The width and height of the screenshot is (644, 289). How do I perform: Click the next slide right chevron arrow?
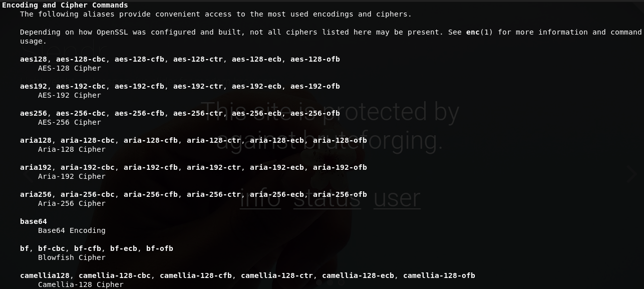[632, 174]
